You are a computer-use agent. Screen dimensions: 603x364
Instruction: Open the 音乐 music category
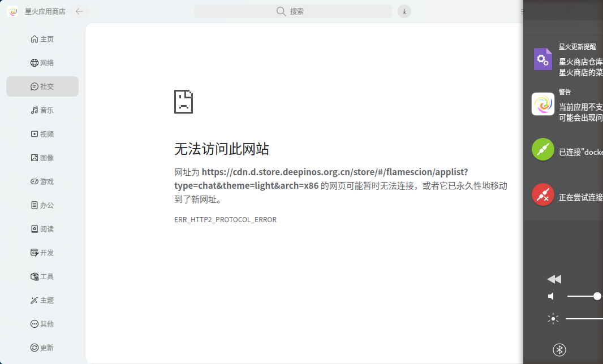click(42, 110)
